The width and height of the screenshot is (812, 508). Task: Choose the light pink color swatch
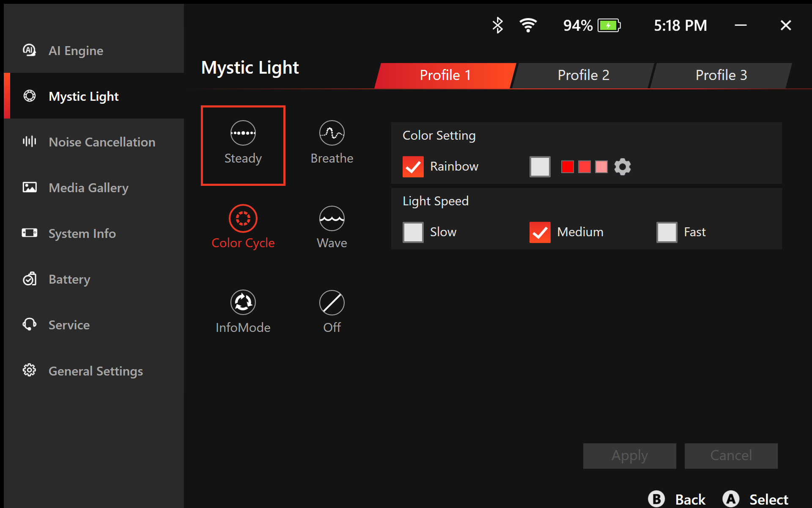[601, 167]
